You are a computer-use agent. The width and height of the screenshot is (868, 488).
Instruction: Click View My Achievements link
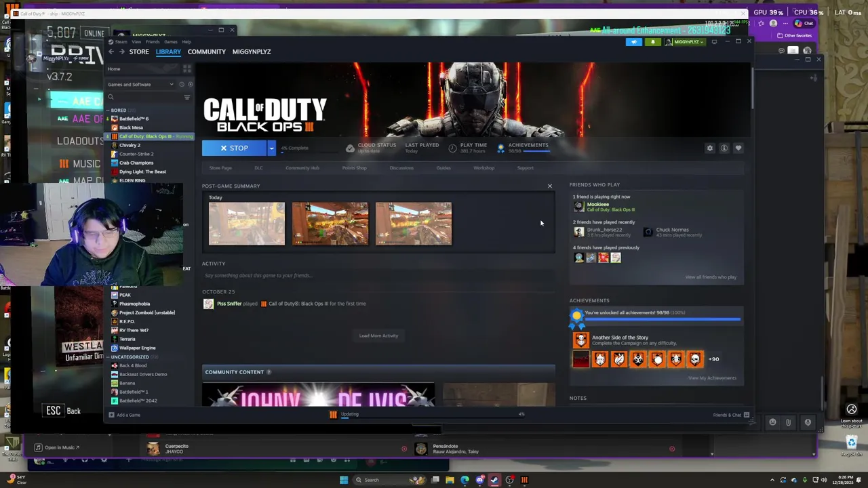pos(712,378)
